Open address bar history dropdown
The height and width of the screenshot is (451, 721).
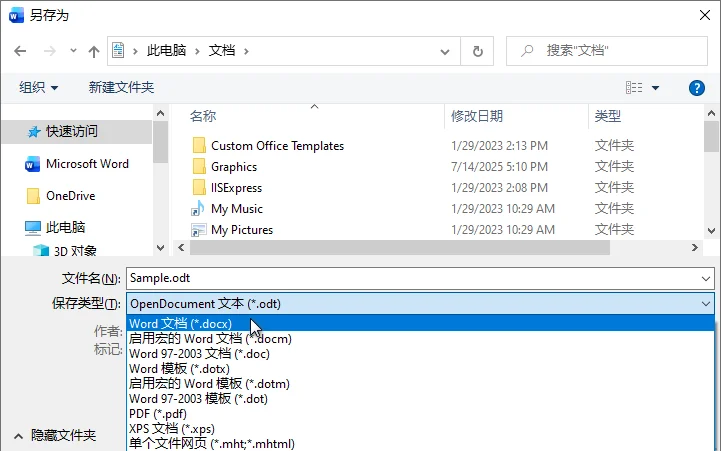tap(445, 51)
